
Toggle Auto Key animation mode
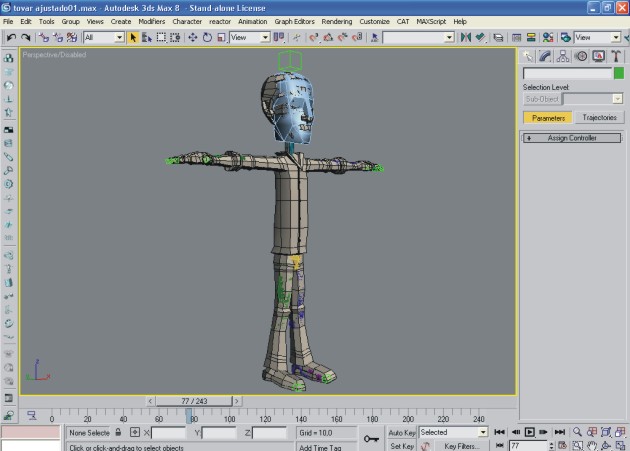[401, 433]
